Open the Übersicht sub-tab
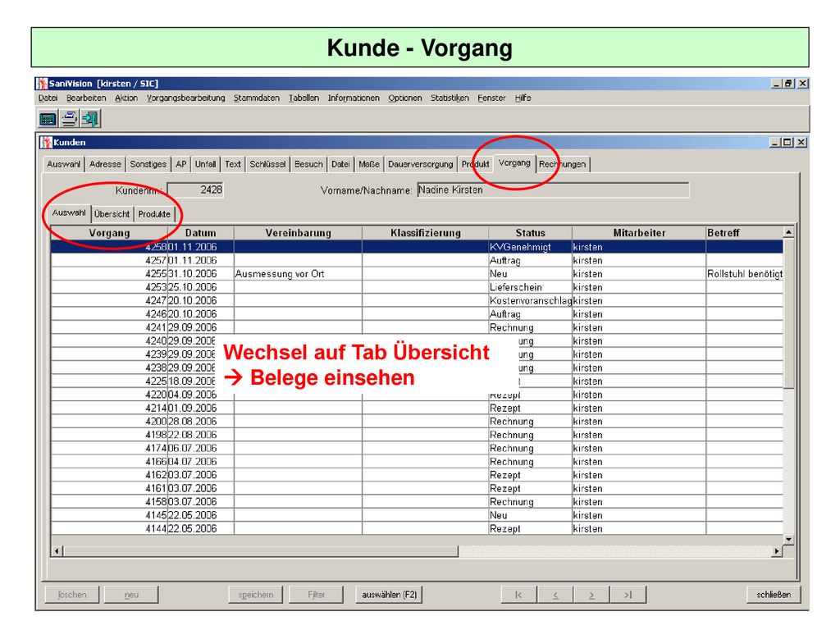This screenshot has height=630, width=840. (112, 214)
